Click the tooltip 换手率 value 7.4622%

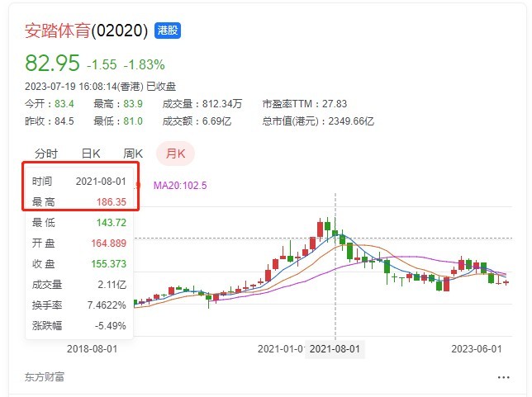pos(107,305)
